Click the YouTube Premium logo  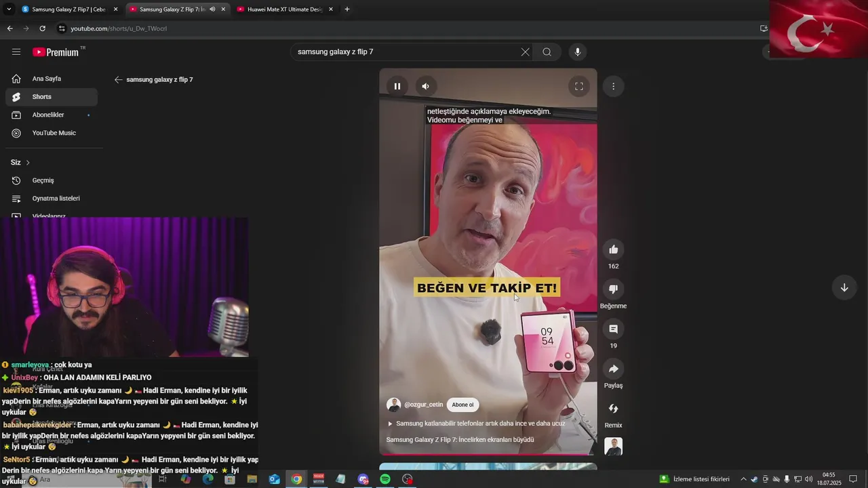[x=56, y=52]
